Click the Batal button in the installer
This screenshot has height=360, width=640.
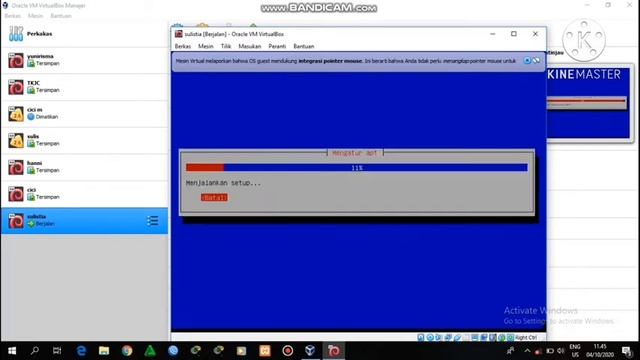(214, 198)
